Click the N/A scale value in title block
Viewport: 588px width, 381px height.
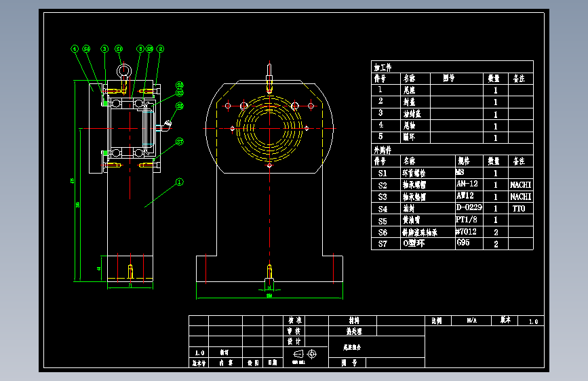point(472,321)
